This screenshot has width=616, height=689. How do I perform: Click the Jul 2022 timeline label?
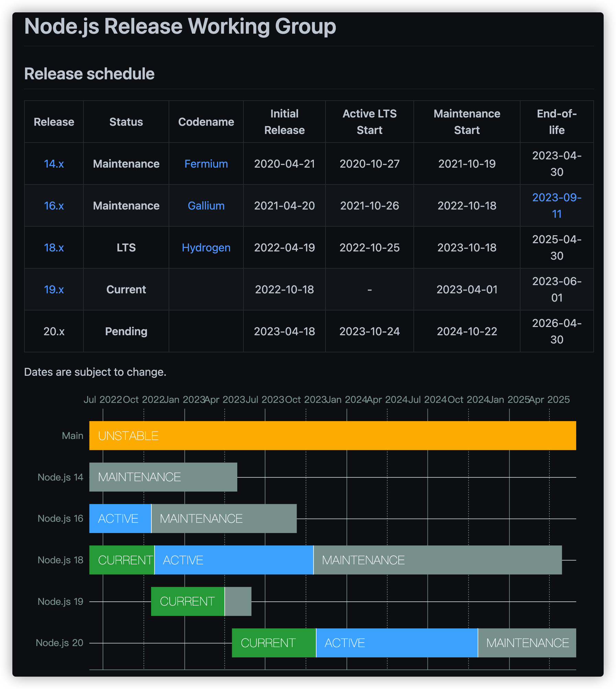click(x=103, y=400)
